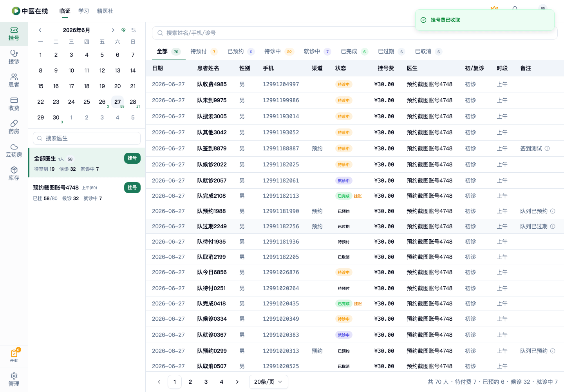Open the 20条/页 page size dropdown
Viewport: 564px width, 392px height.
[269, 382]
